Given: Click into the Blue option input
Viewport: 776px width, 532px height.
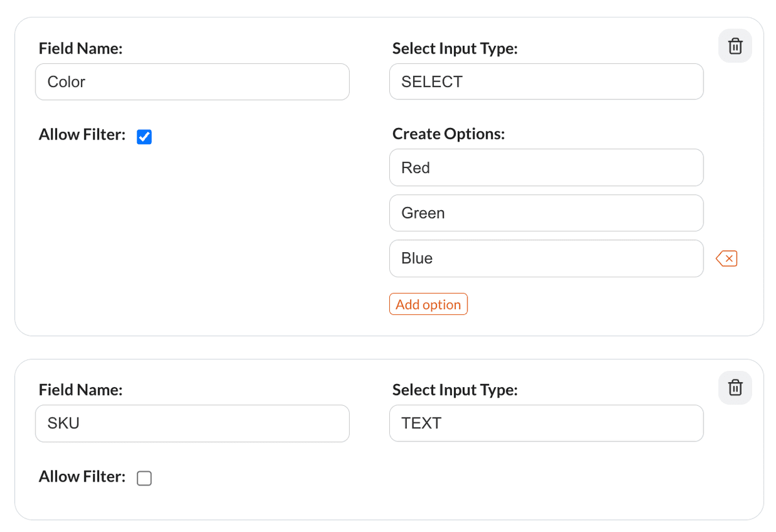Looking at the screenshot, I should pyautogui.click(x=546, y=259).
